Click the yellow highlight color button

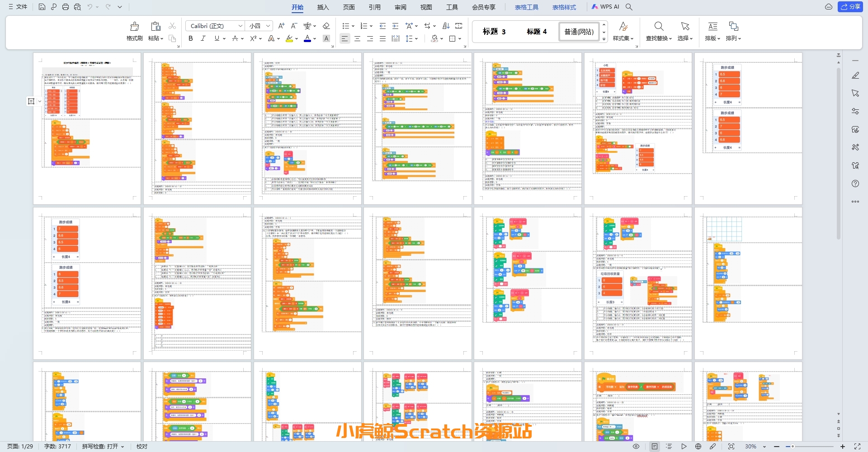[289, 38]
